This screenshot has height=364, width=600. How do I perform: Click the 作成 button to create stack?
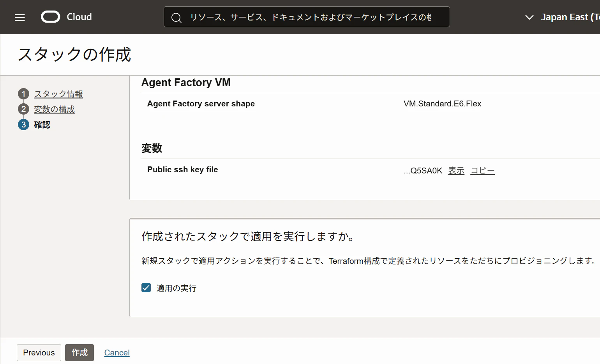coord(79,353)
